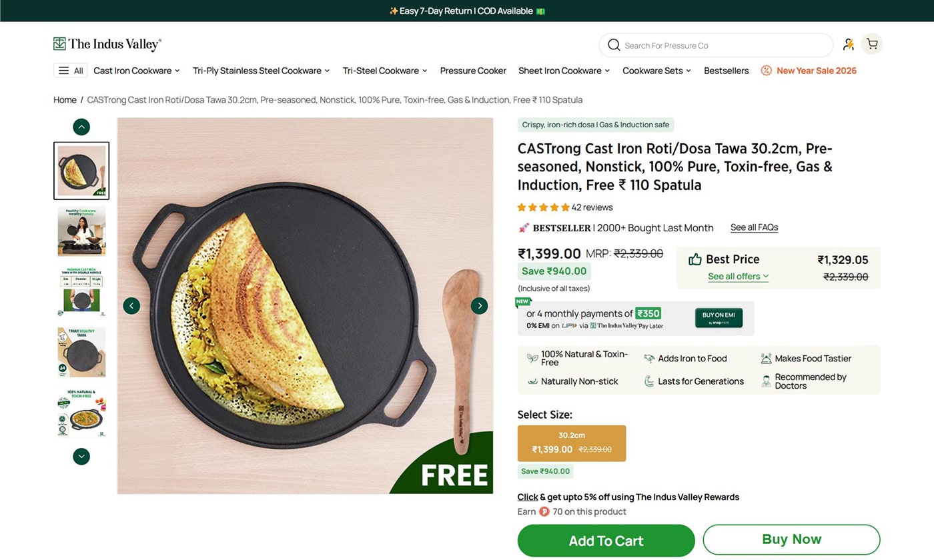Show next product image arrow
934x560 pixels.
click(479, 305)
